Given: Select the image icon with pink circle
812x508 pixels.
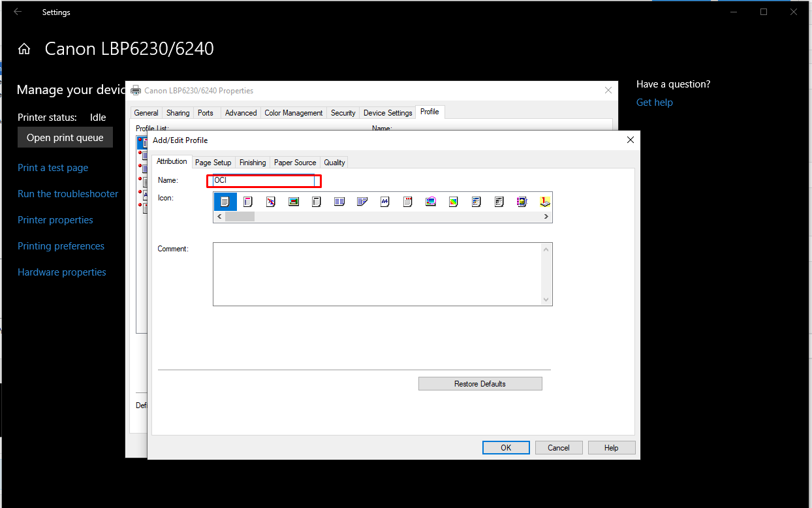Looking at the screenshot, I should click(431, 202).
